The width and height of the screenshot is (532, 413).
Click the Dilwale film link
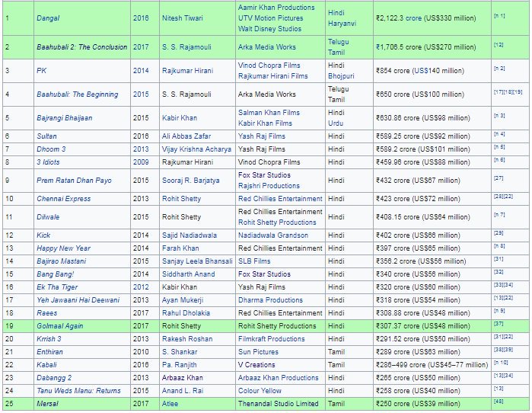pyautogui.click(x=48, y=217)
